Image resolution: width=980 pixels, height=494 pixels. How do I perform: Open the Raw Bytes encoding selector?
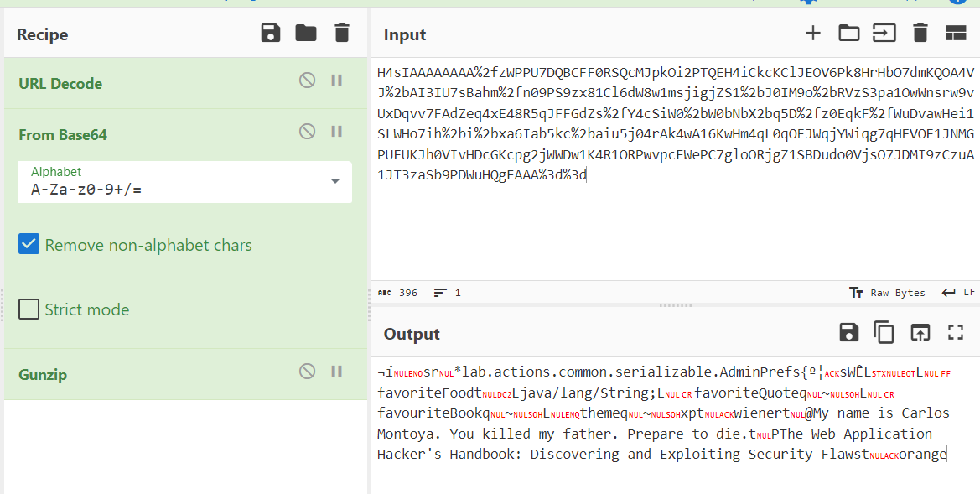pos(887,293)
